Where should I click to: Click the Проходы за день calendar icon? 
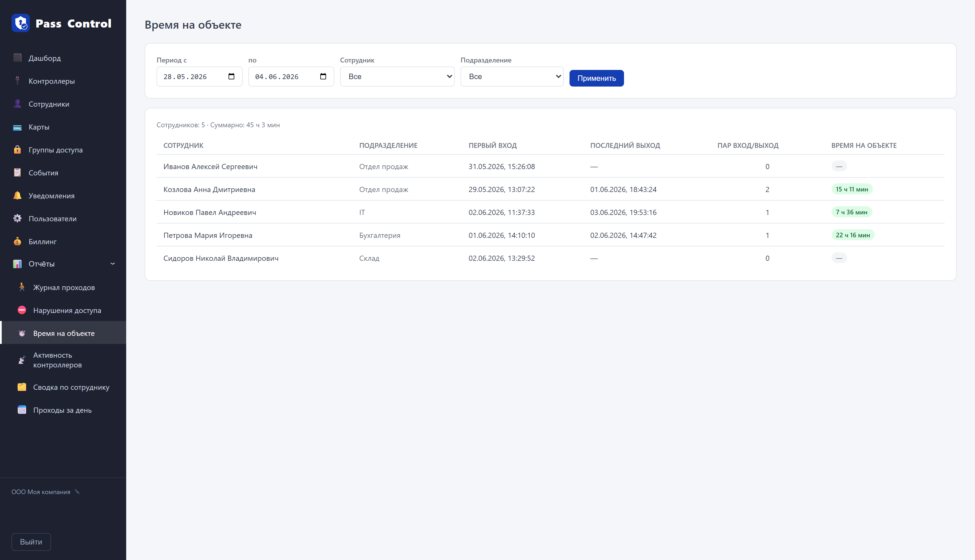click(22, 410)
